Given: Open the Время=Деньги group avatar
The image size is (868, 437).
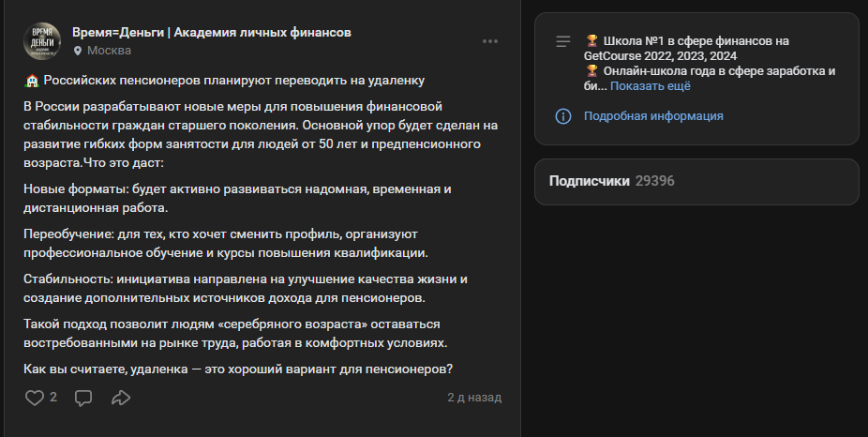Looking at the screenshot, I should [x=42, y=41].
